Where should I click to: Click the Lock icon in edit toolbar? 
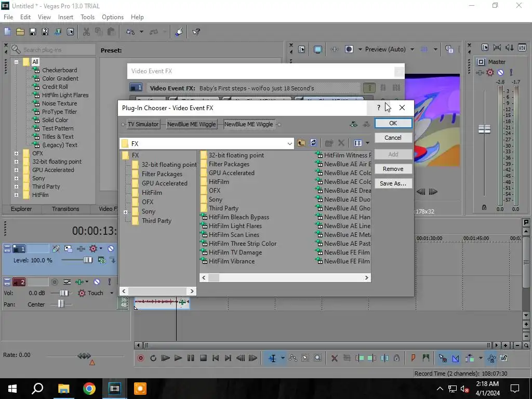[x=396, y=358]
